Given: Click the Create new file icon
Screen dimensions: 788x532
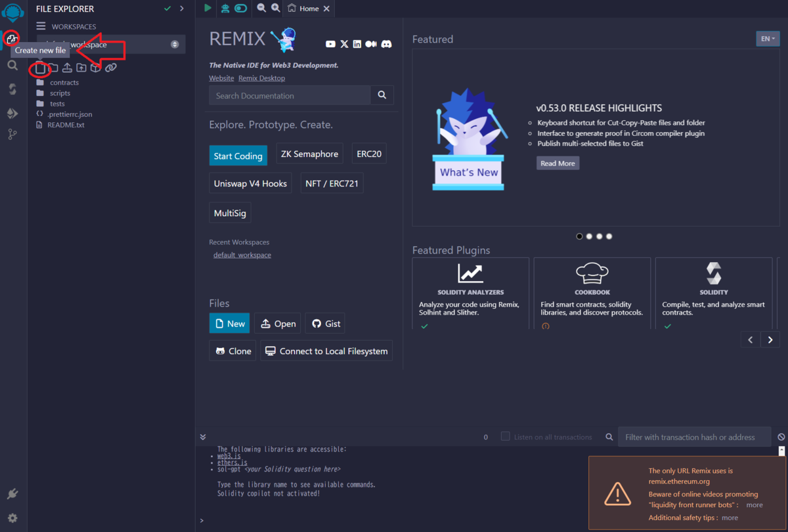Looking at the screenshot, I should coord(40,68).
